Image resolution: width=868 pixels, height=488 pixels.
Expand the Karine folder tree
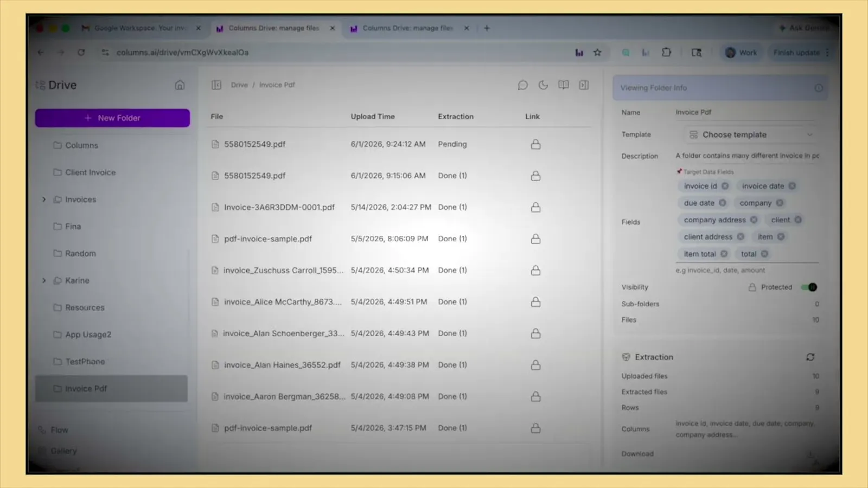(44, 280)
